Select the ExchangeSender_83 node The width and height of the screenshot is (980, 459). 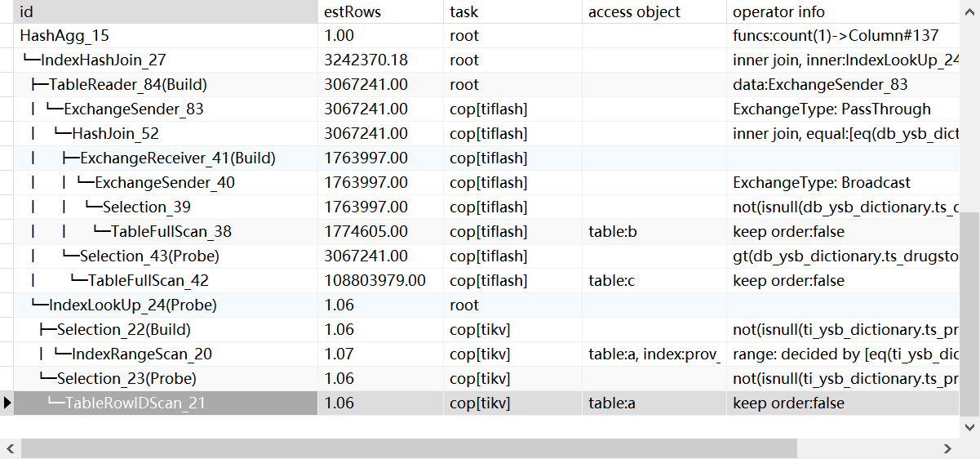tap(133, 109)
